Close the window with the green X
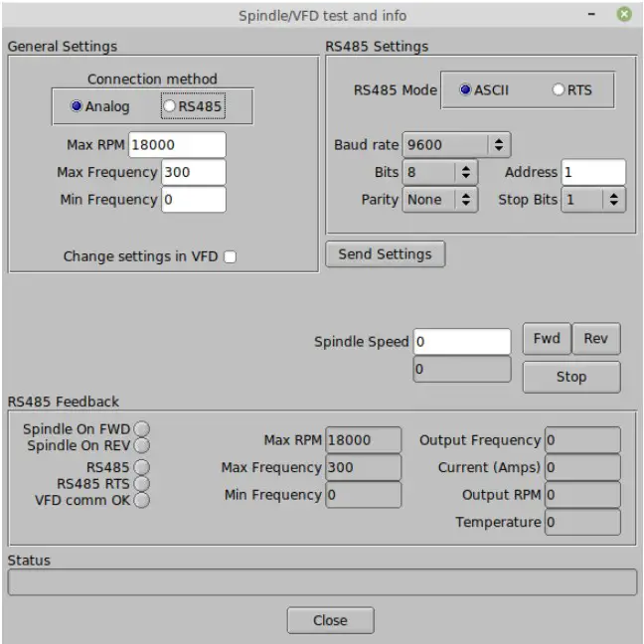The height and width of the screenshot is (644, 644). point(624,14)
